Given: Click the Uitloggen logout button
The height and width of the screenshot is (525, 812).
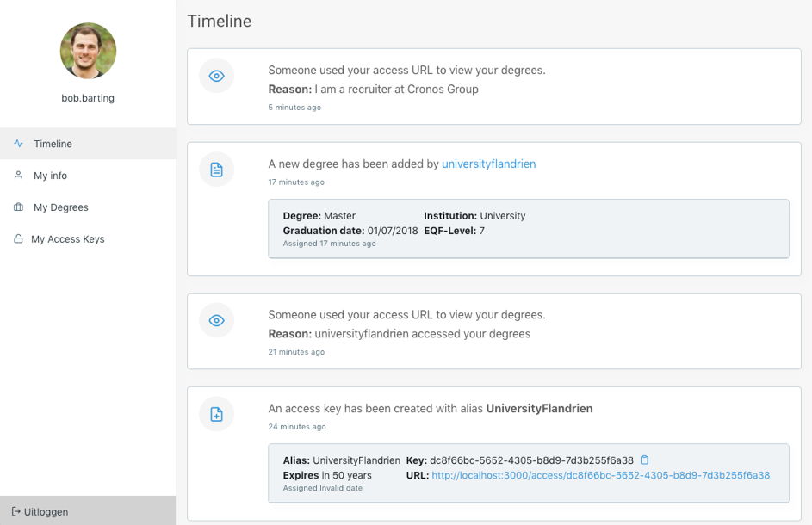Looking at the screenshot, I should 88,511.
